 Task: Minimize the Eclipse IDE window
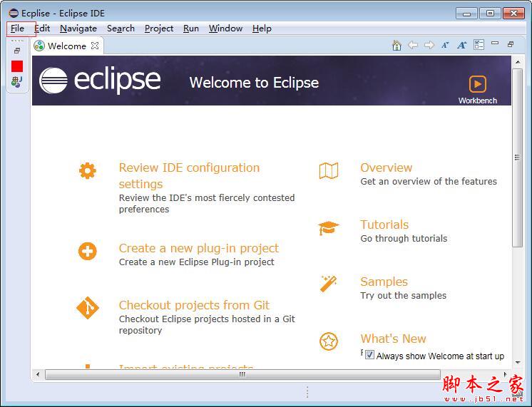(x=466, y=14)
